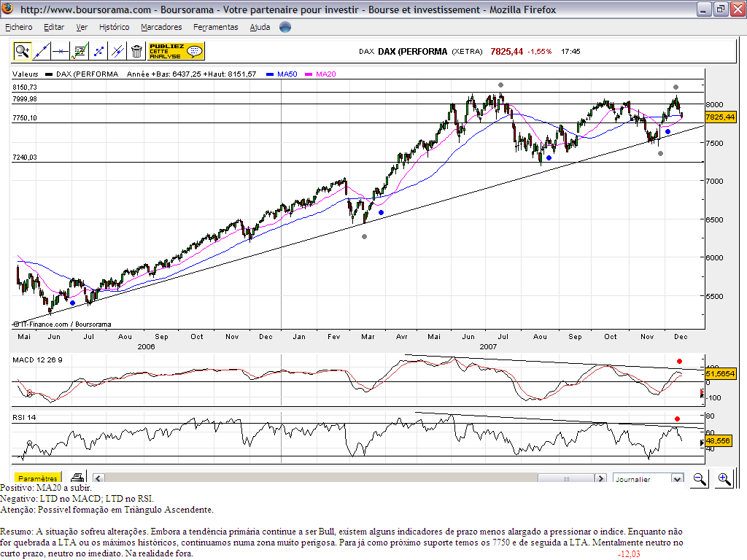Open the indicators chart tool
Image resolution: width=747 pixels, height=560 pixels.
(x=79, y=51)
